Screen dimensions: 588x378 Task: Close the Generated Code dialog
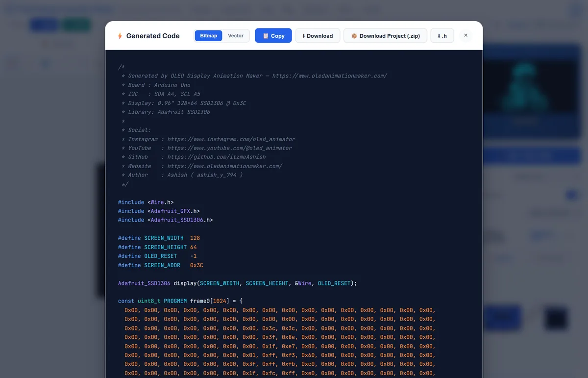point(465,35)
